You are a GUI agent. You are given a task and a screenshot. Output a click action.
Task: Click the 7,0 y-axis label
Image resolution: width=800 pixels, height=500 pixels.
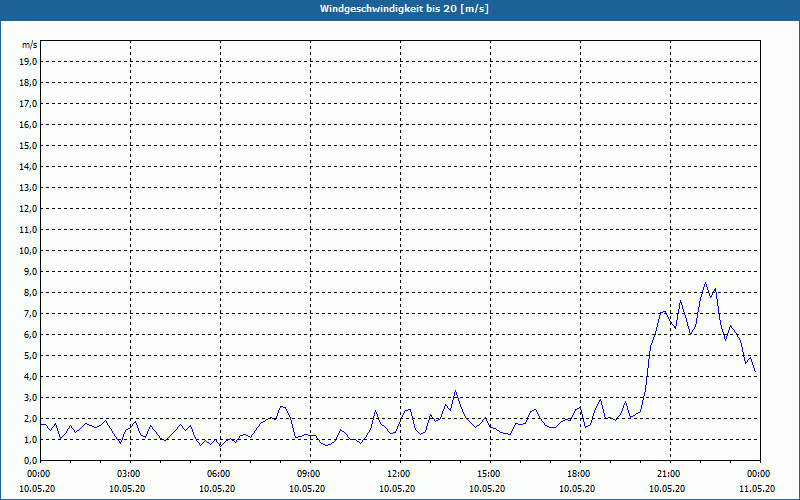[30, 313]
